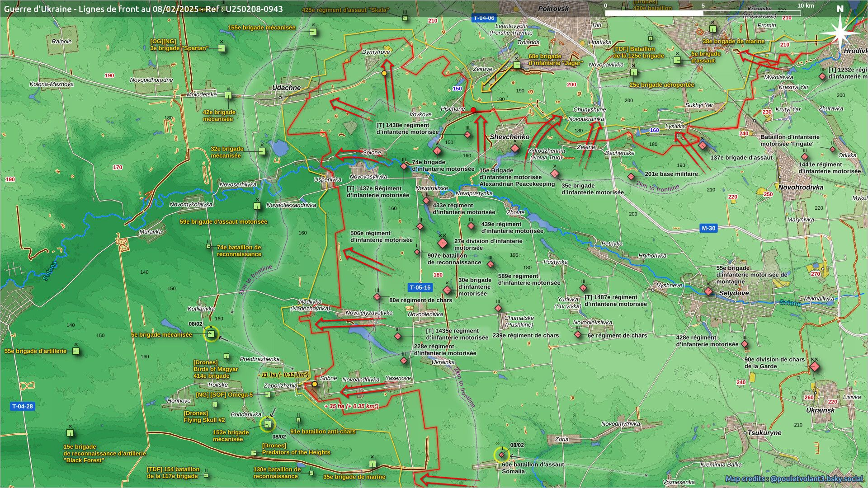Viewport: 868px width, 488px height.
Task: Select the 6e régiment de chars diamond
Action: click(x=578, y=335)
